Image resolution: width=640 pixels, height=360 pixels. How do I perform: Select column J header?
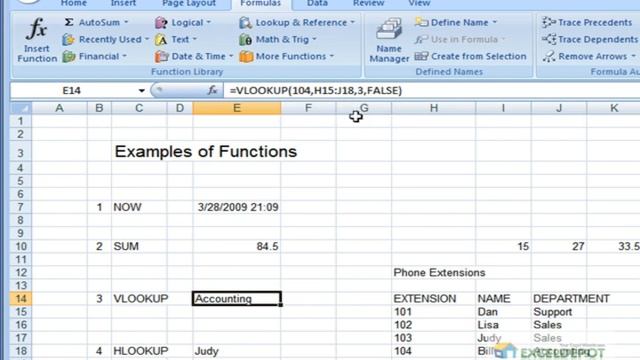click(559, 108)
